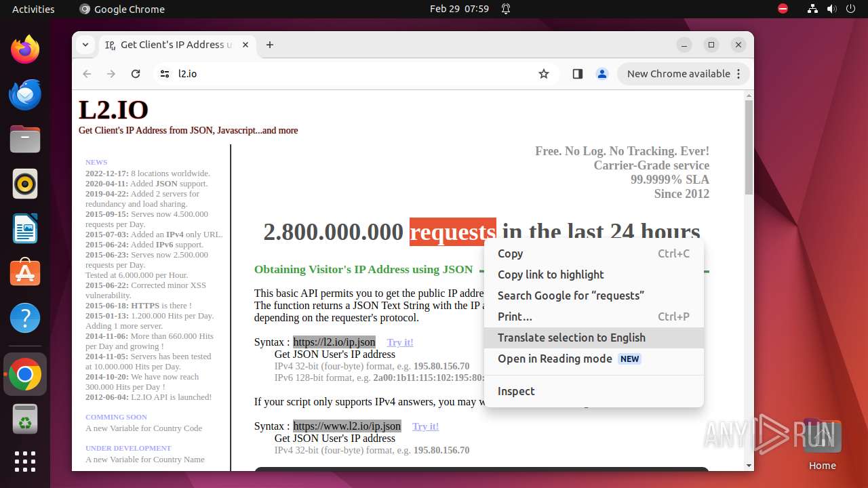Open Activities overview
The image size is (868, 488).
(x=33, y=9)
